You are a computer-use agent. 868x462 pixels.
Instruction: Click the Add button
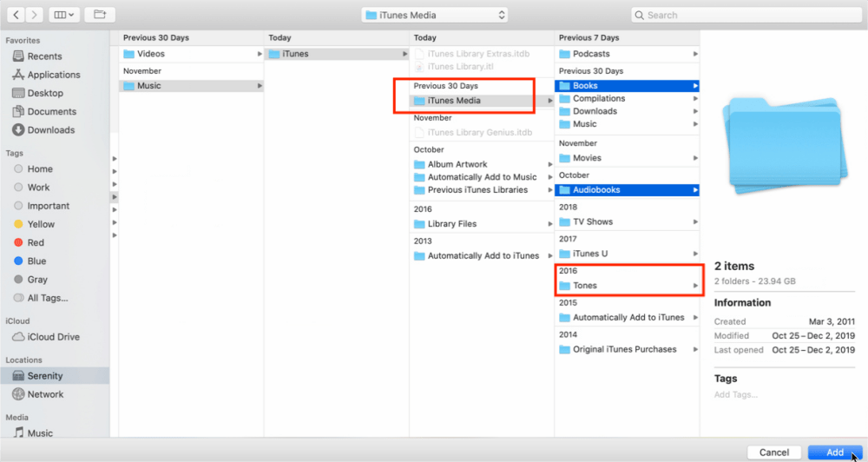[x=834, y=452]
